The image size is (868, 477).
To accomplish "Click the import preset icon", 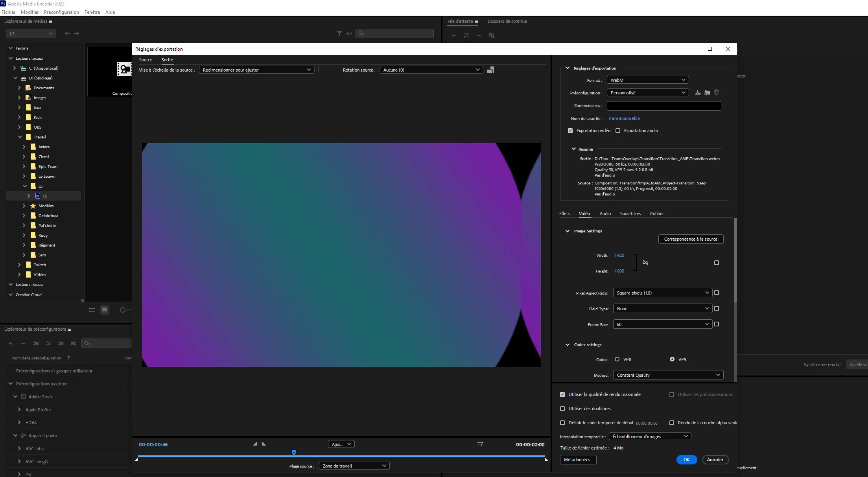I will tap(707, 93).
